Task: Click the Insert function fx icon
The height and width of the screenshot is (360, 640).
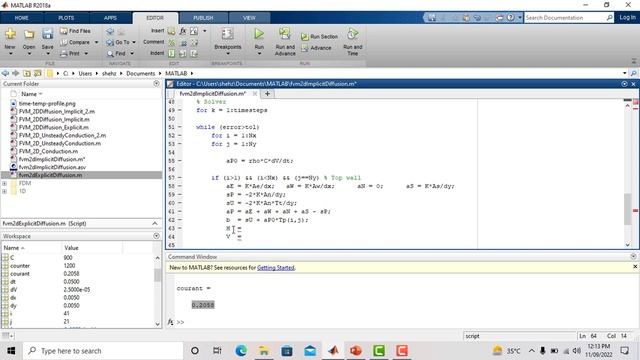Action: [x=183, y=31]
